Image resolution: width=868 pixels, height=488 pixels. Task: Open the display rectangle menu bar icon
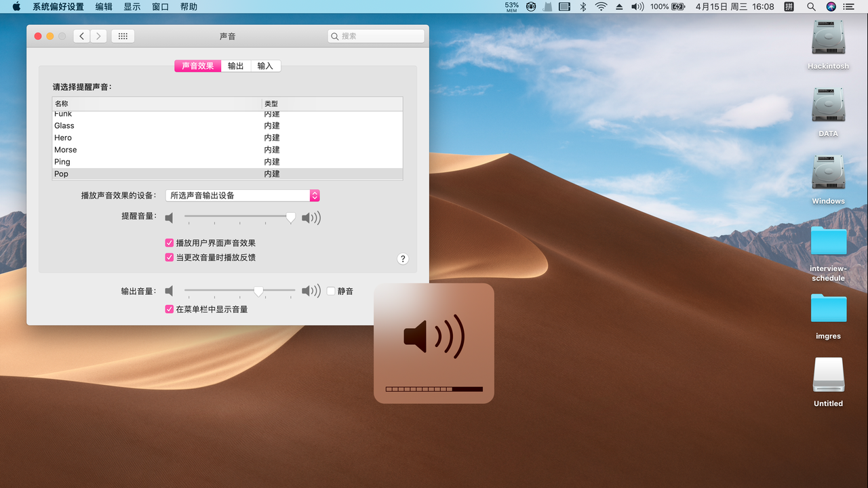[565, 7]
